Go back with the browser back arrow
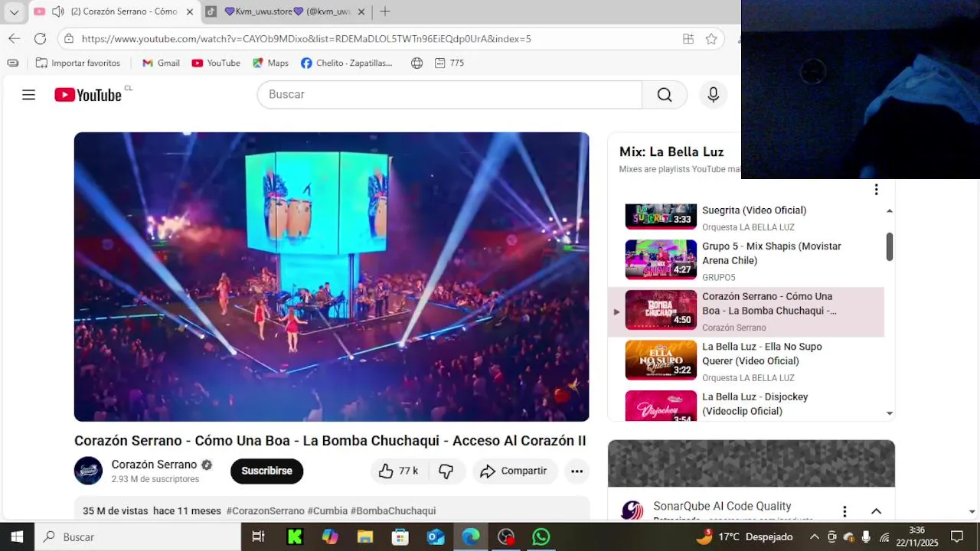The height and width of the screenshot is (551, 980). tap(15, 38)
